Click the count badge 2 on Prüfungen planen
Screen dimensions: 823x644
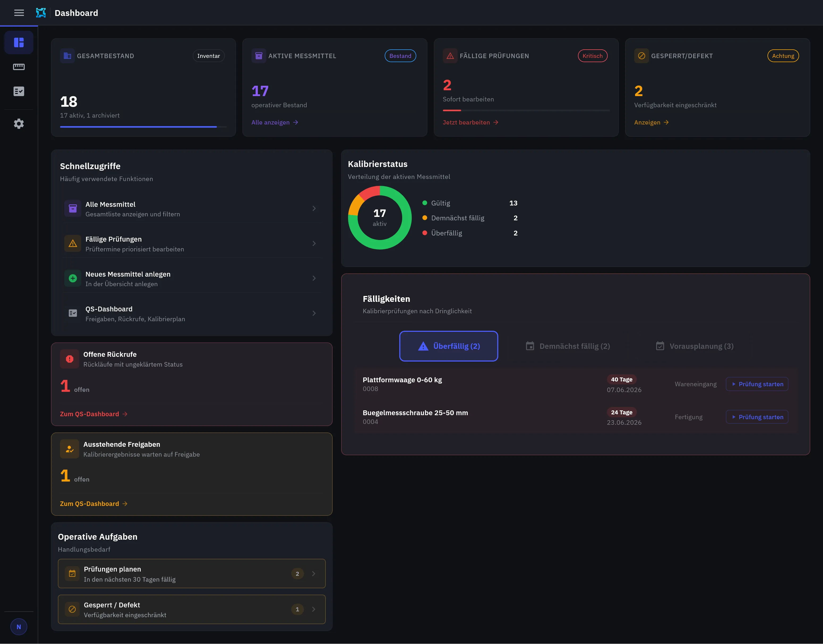pyautogui.click(x=297, y=573)
